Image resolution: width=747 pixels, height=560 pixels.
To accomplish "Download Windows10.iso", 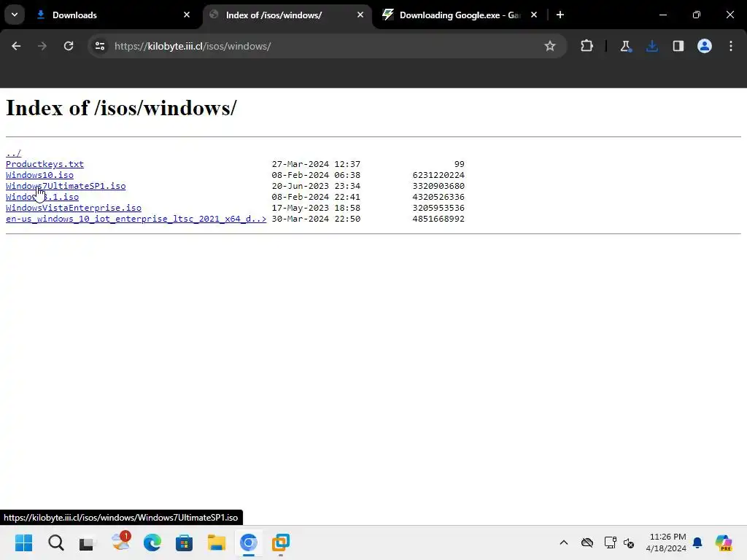I will point(39,175).
